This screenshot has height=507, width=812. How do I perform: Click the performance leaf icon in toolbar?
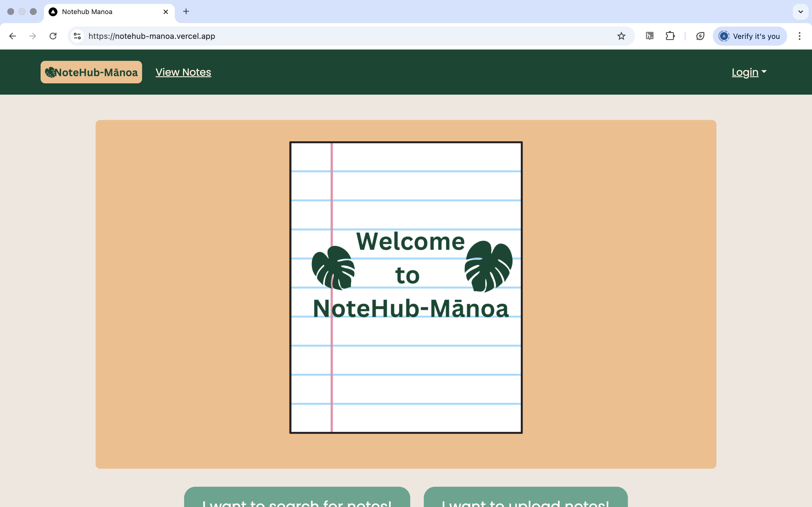700,36
